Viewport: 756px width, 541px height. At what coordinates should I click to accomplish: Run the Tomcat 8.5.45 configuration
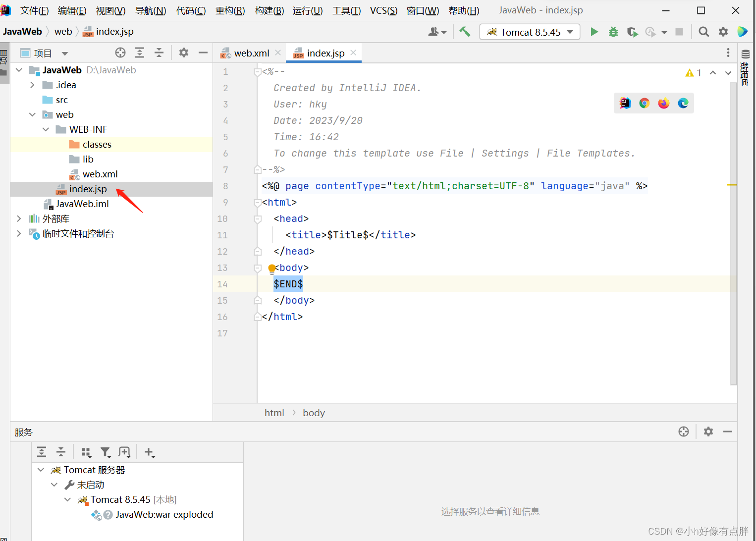594,32
